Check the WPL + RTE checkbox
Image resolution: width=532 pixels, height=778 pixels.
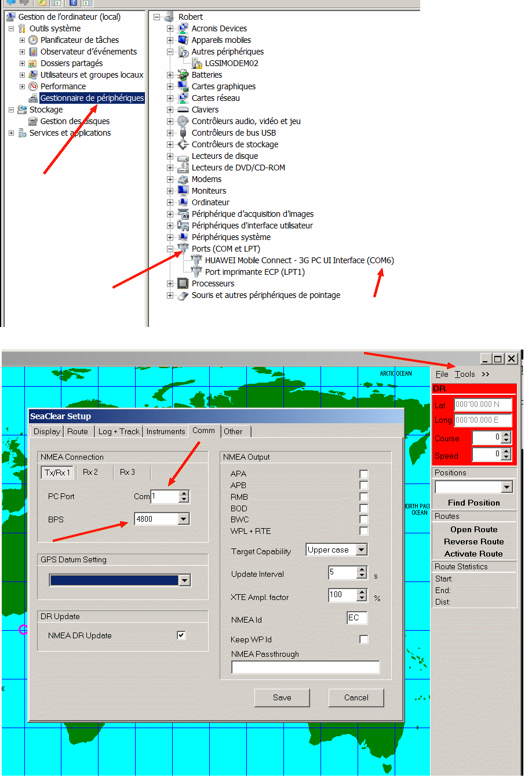[x=364, y=531]
